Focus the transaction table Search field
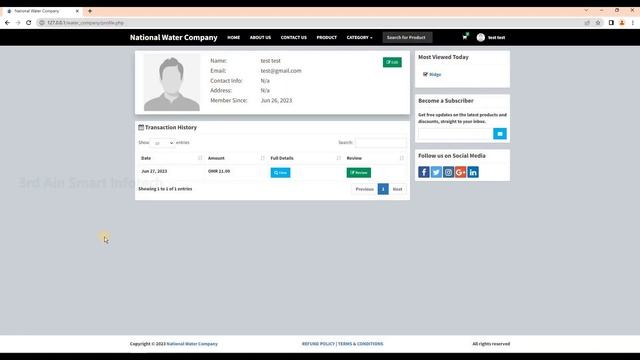The height and width of the screenshot is (360, 640). (x=381, y=142)
